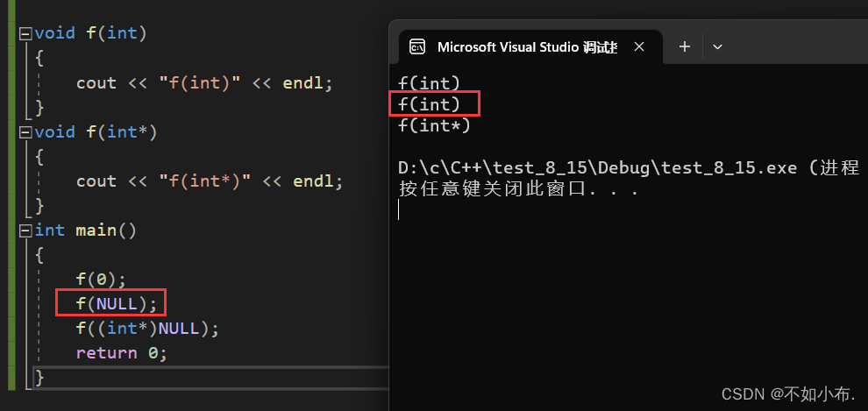Click the f(int*) console output line
Viewport: 868px width, 411px height.
click(x=434, y=125)
